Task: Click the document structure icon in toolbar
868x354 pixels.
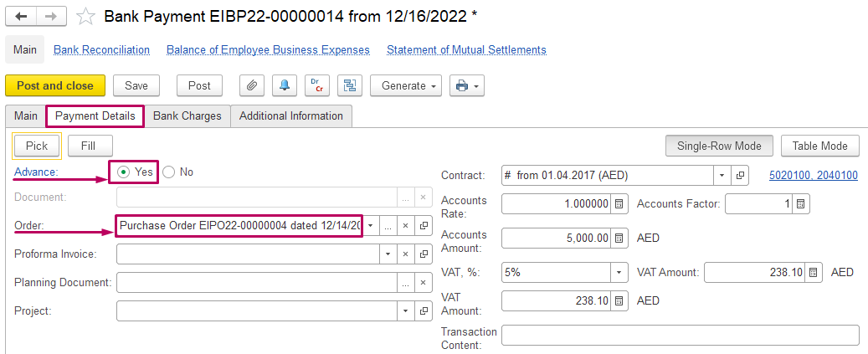Action: tap(349, 85)
